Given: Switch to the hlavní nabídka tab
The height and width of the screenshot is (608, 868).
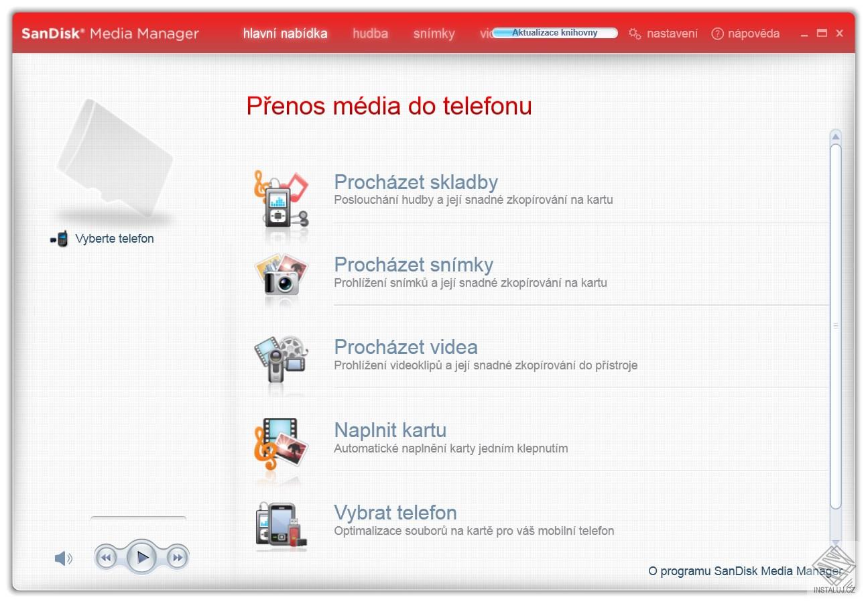Looking at the screenshot, I should tap(286, 33).
